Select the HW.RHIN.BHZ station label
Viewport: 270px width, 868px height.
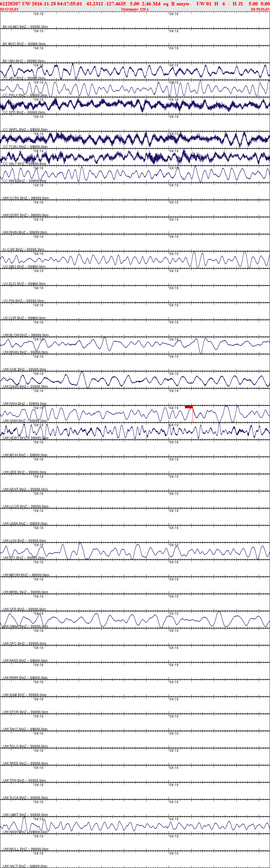(x=25, y=232)
